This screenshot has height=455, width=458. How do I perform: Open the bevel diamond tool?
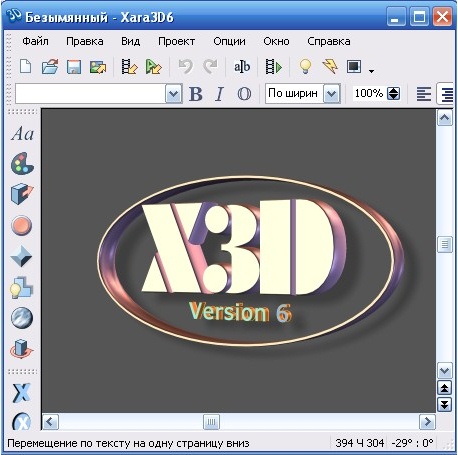(x=21, y=256)
